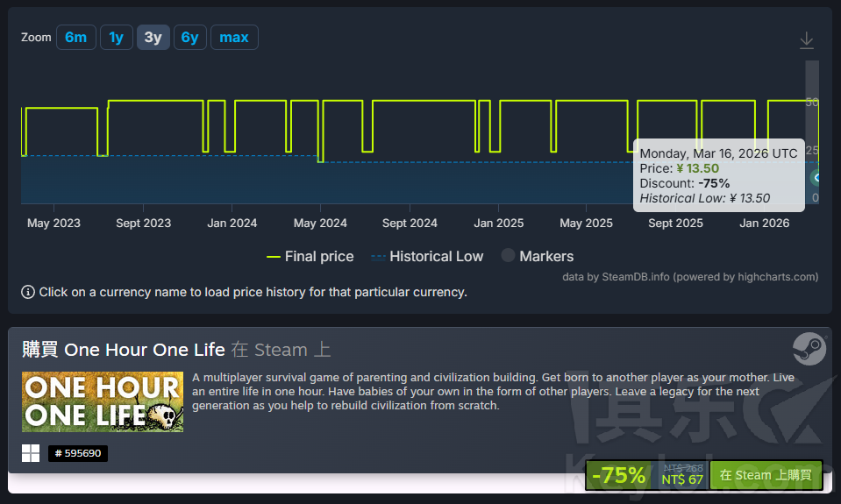The image size is (841, 504).
Task: Click the Jan 2024 label on timeline
Action: click(x=232, y=223)
